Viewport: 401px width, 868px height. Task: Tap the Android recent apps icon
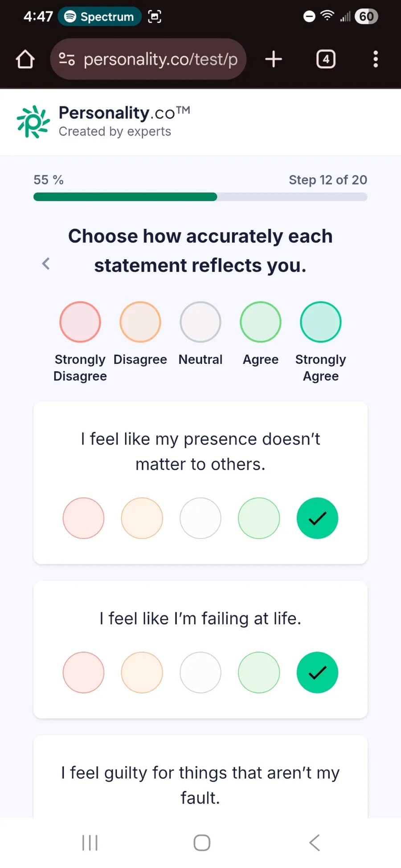tap(90, 843)
